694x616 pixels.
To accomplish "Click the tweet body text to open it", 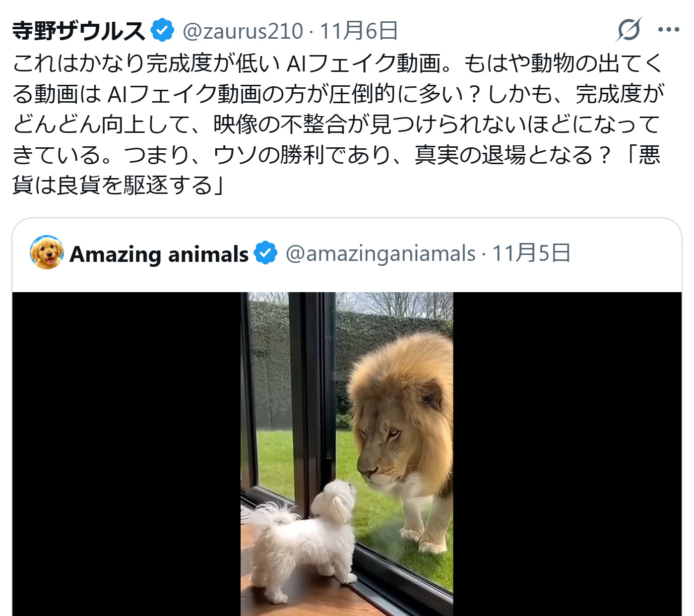I will (x=337, y=124).
